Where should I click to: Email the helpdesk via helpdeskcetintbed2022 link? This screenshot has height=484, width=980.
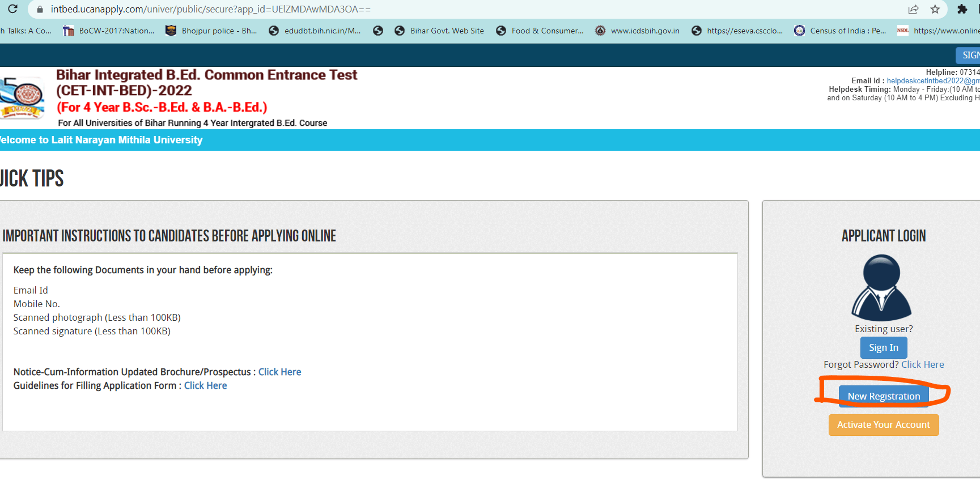tap(933, 81)
